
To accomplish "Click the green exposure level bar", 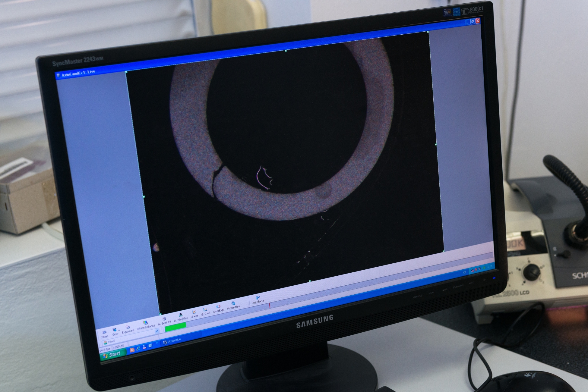I will point(175,327).
